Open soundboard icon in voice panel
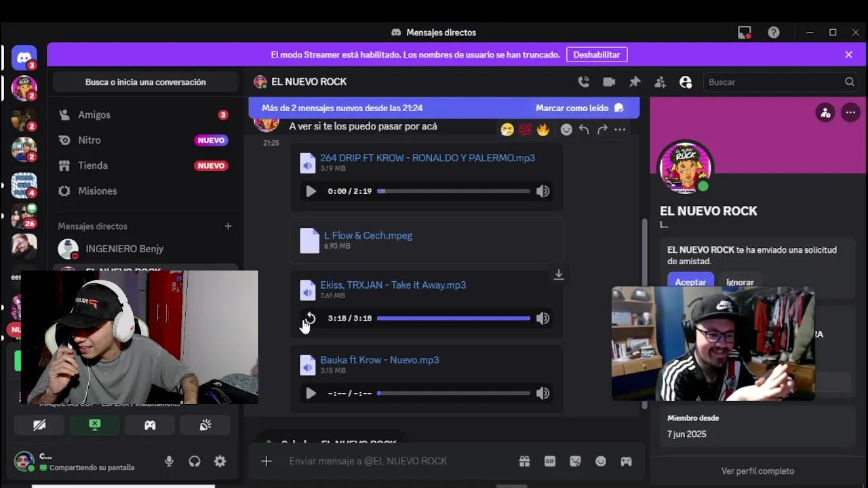This screenshot has height=488, width=868. pos(205,425)
